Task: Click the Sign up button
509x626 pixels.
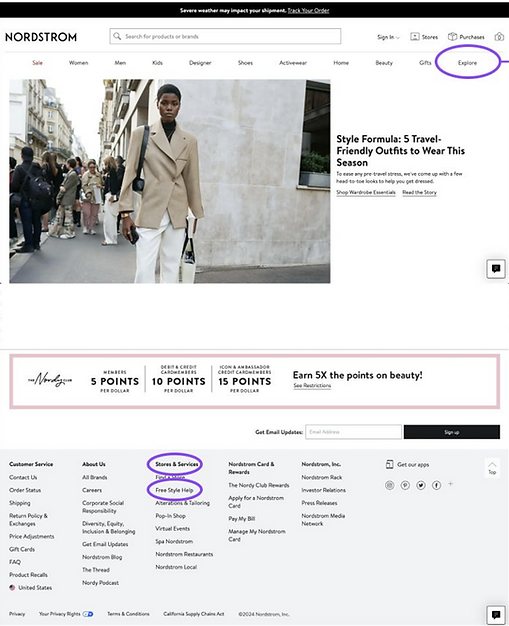Action: (x=452, y=432)
